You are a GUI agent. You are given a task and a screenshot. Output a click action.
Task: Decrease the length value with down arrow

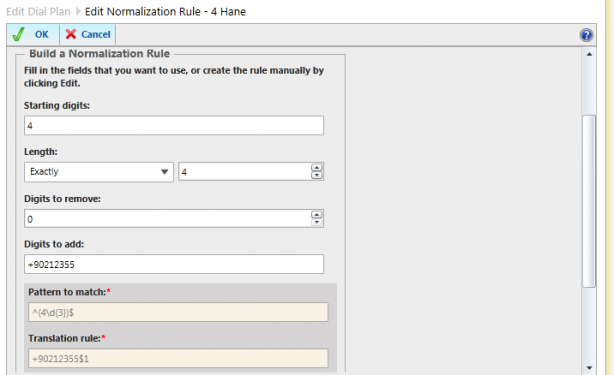click(316, 175)
